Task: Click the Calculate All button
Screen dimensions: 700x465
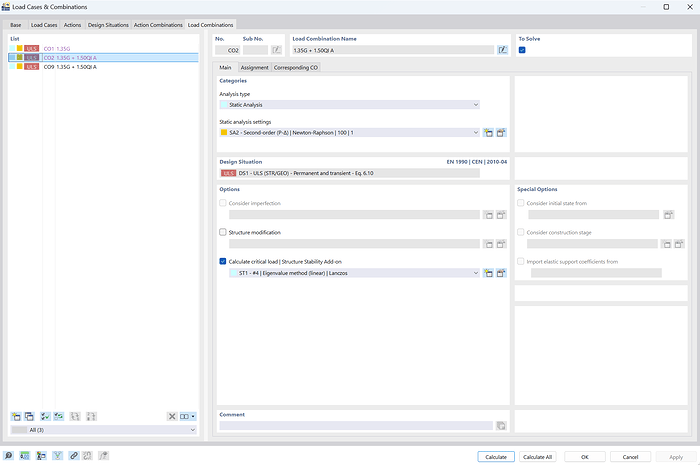Action: (x=538, y=457)
